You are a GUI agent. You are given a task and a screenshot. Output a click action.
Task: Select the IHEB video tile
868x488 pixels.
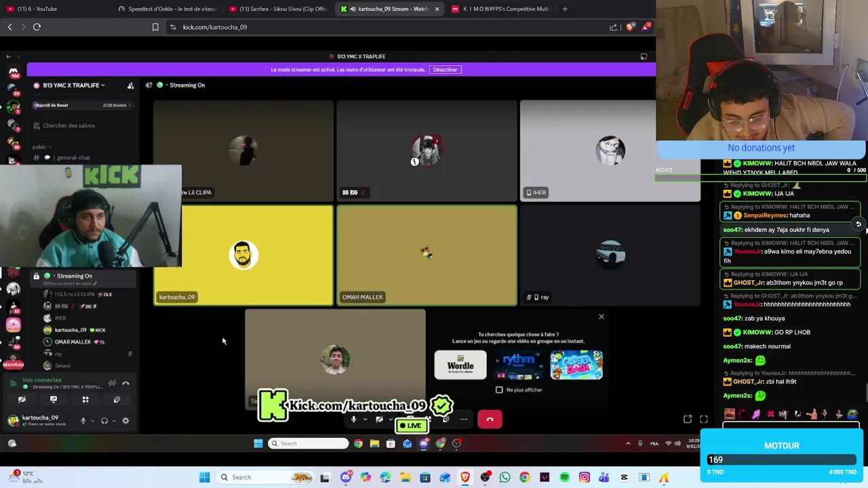610,151
